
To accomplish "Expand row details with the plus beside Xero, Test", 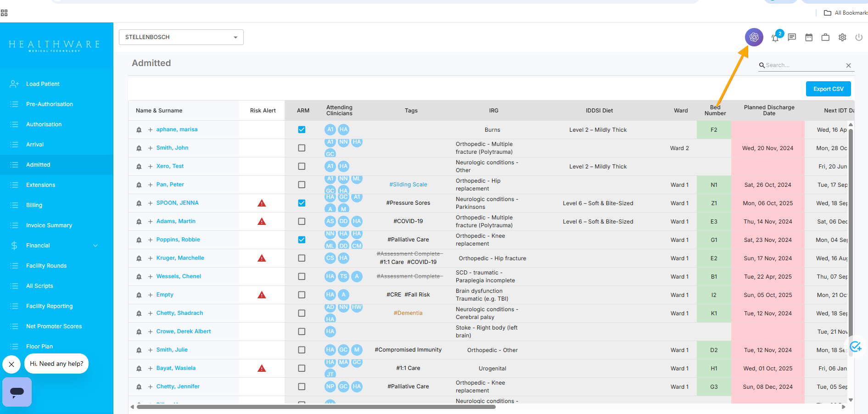I will click(x=150, y=166).
